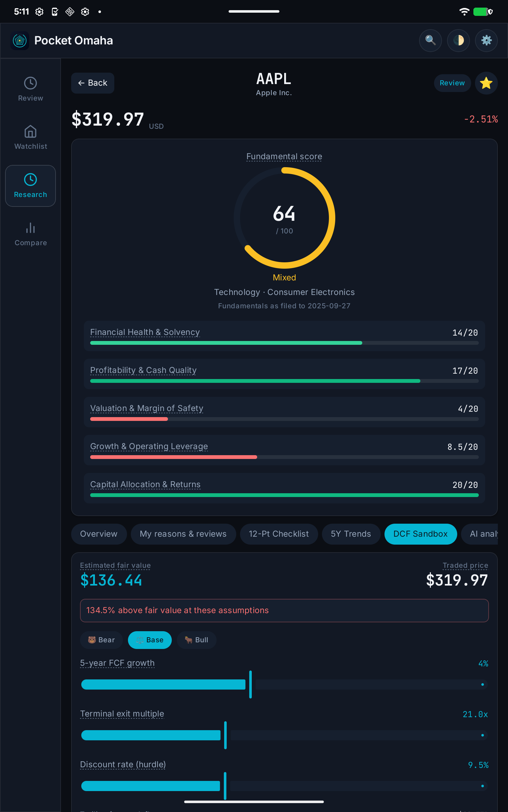Click the Terminal exit multiple label
Screen dimensions: 508x812
122,714
